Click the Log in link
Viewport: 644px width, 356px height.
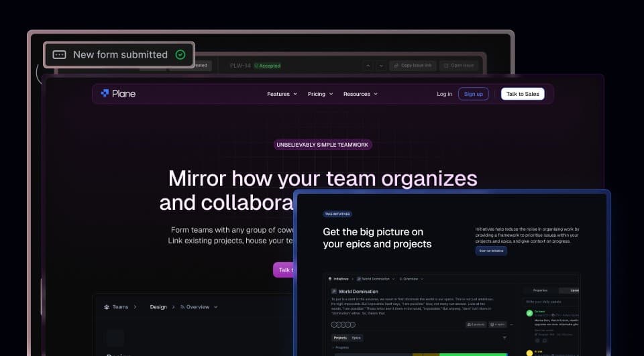coord(444,94)
